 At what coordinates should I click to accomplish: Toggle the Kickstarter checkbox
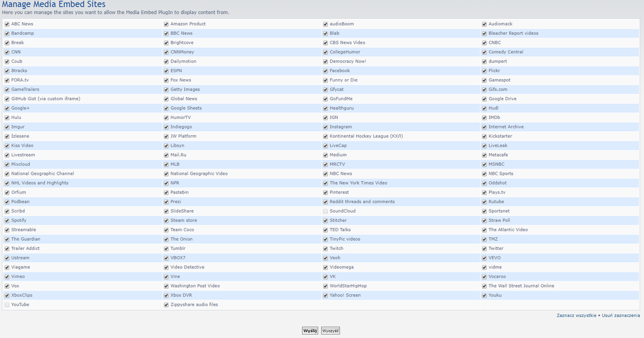pyautogui.click(x=485, y=137)
